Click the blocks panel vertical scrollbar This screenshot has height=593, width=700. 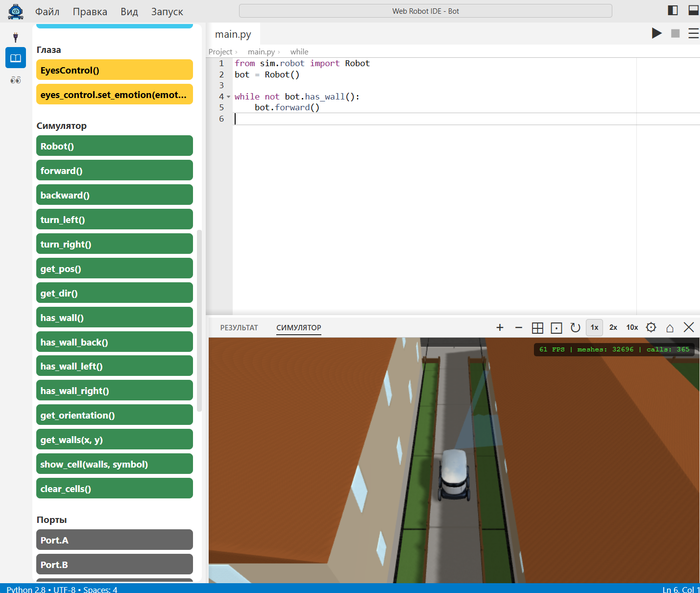pos(199,321)
